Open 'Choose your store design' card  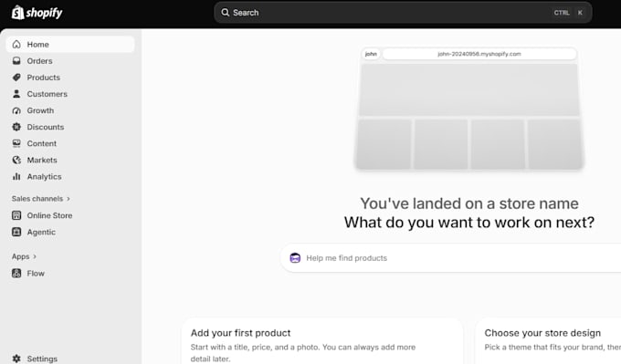click(548, 341)
